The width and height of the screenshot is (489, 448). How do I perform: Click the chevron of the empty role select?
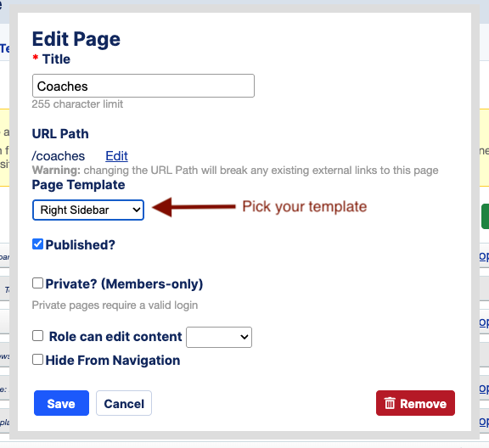244,337
